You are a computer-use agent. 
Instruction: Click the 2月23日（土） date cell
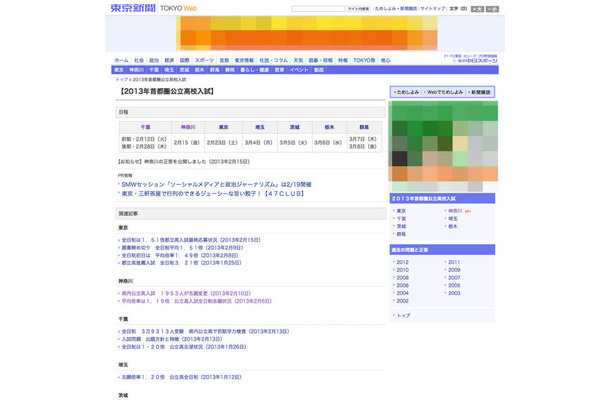pos(223,143)
